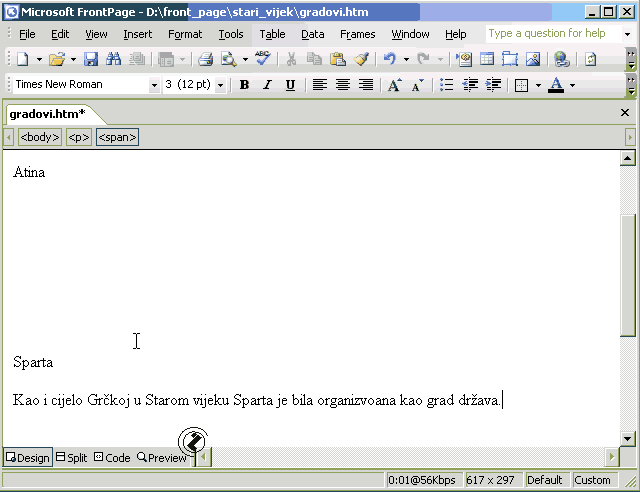Toggle Bold formatting

pos(244,85)
